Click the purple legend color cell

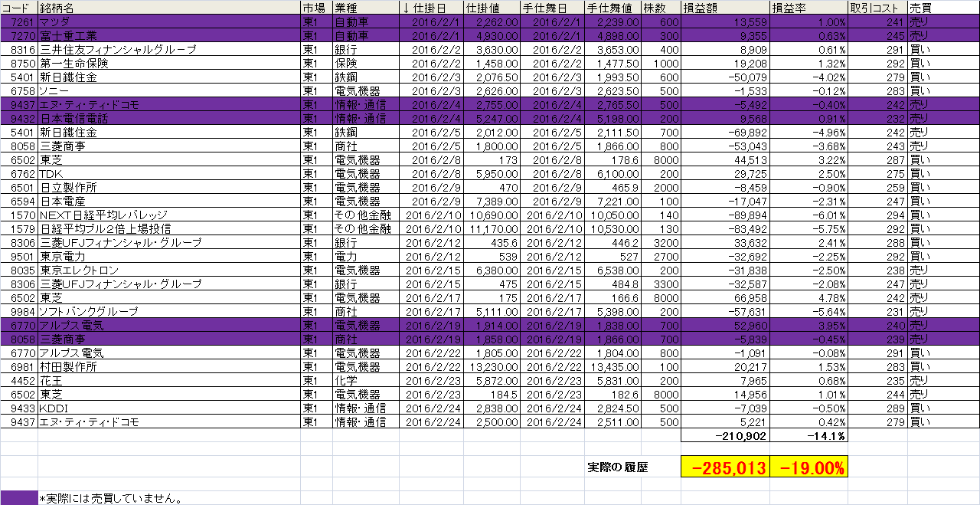coord(19,498)
